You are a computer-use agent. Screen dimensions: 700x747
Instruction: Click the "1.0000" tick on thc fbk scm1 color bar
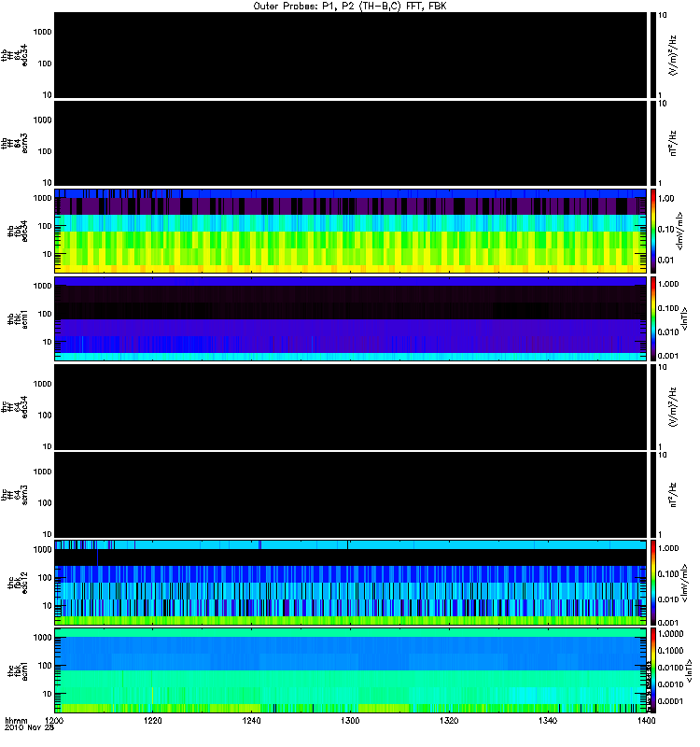coord(670,634)
